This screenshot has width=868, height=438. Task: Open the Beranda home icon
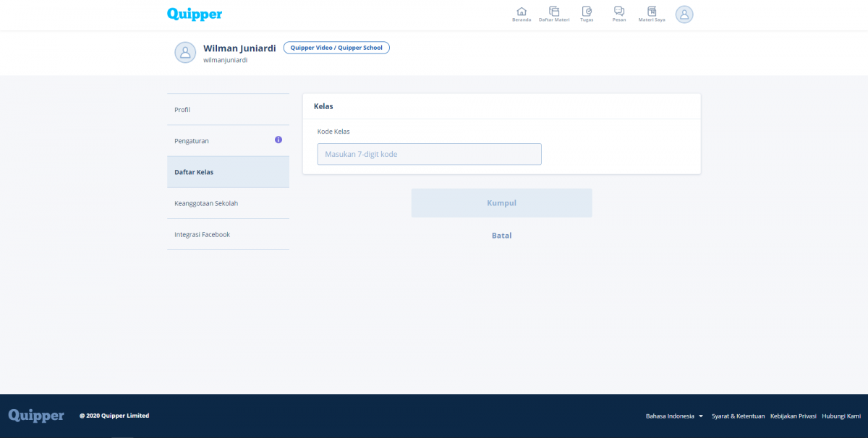coord(522,12)
